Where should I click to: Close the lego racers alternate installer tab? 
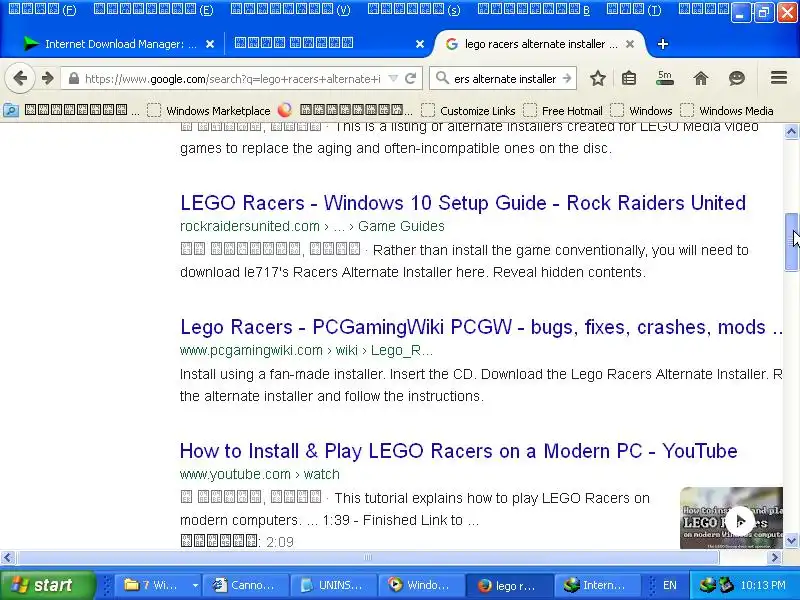[x=630, y=44]
